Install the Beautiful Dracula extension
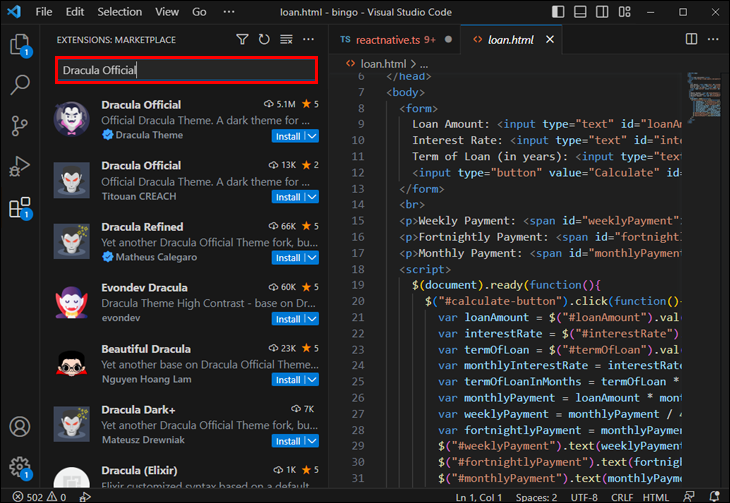 point(288,380)
